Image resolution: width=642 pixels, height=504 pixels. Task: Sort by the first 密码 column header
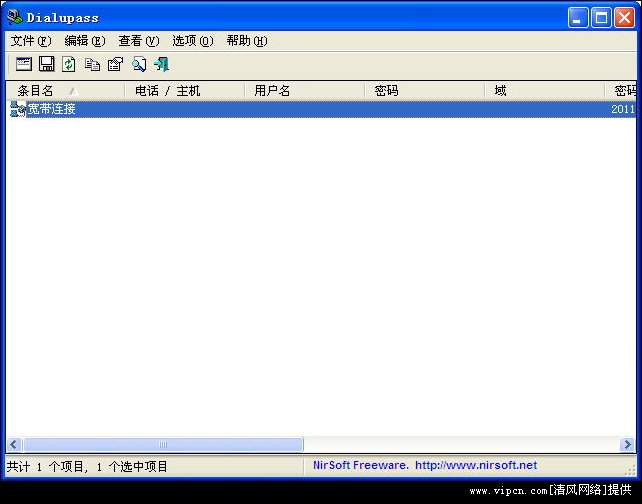point(425,90)
